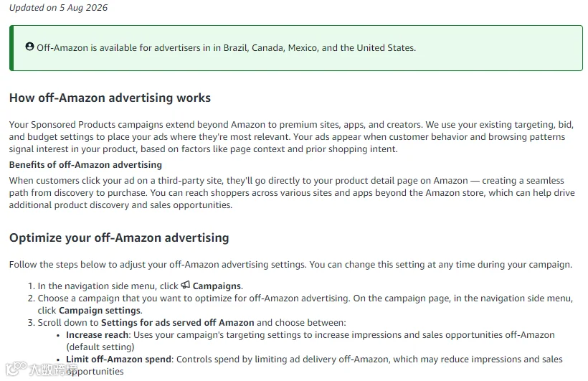588x381 pixels.
Task: Click the 'Increase reach' option label
Action: 97,335
